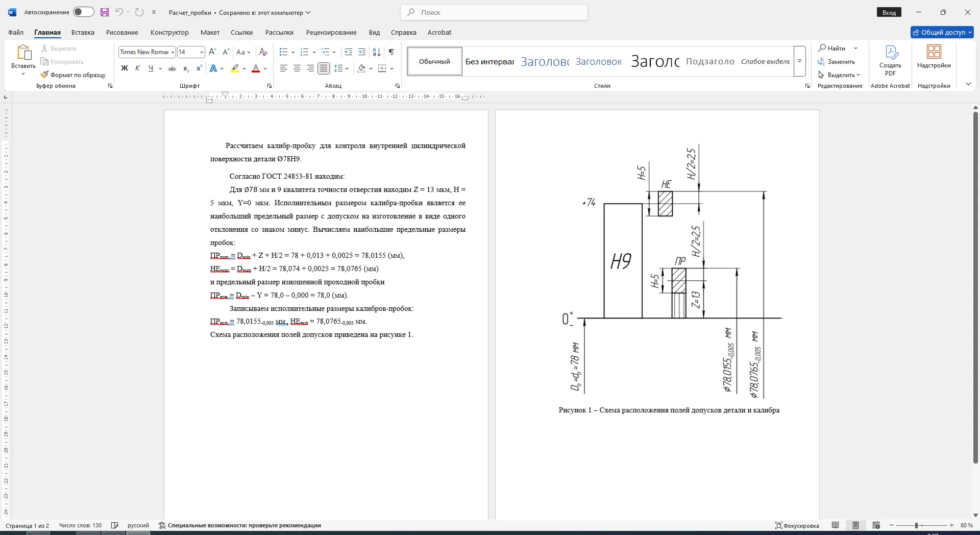
Task: Click the zoom slider handle
Action: [916, 525]
